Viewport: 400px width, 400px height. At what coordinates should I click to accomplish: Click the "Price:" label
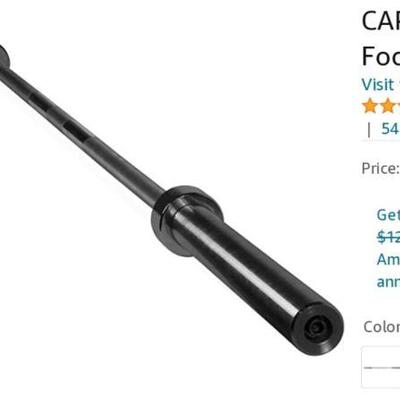click(x=380, y=169)
